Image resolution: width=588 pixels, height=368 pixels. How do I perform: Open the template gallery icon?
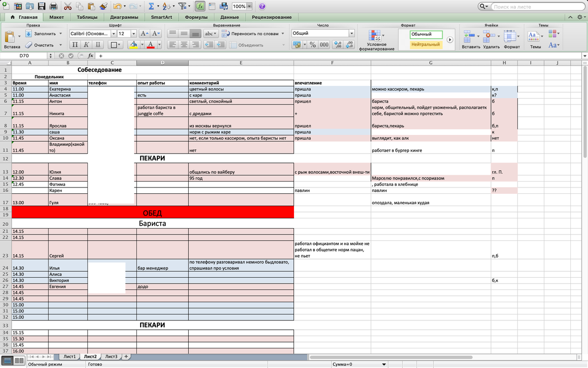(18, 6)
